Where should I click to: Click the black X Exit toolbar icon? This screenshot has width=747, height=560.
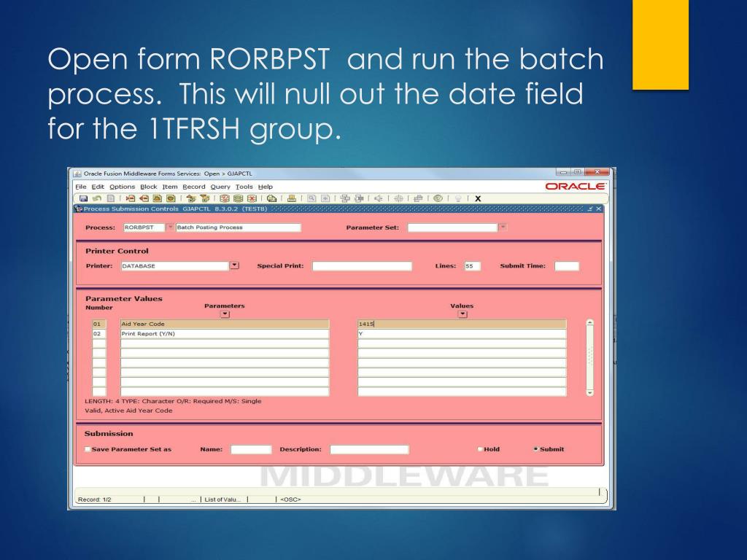pyautogui.click(x=478, y=198)
